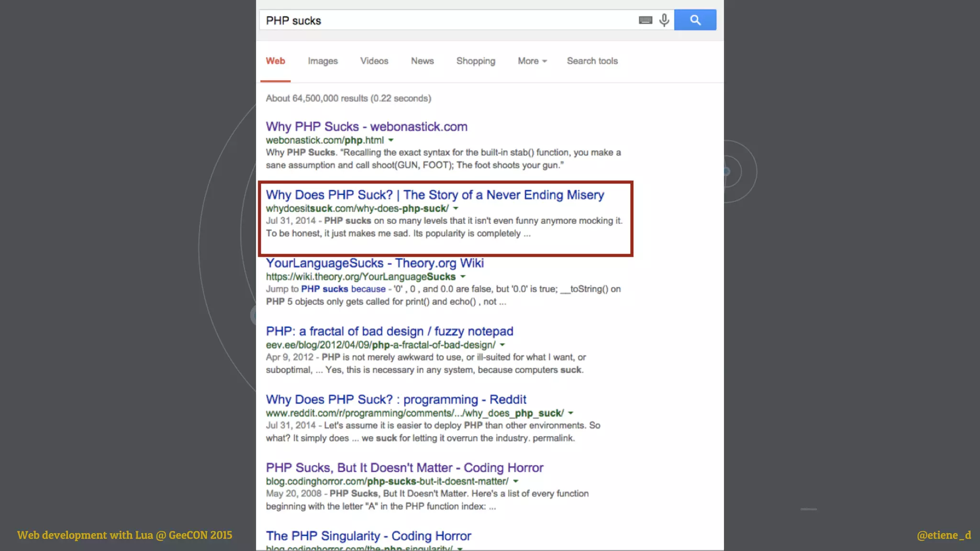Open 'PHP: a fractal of bad design' link

(x=389, y=331)
